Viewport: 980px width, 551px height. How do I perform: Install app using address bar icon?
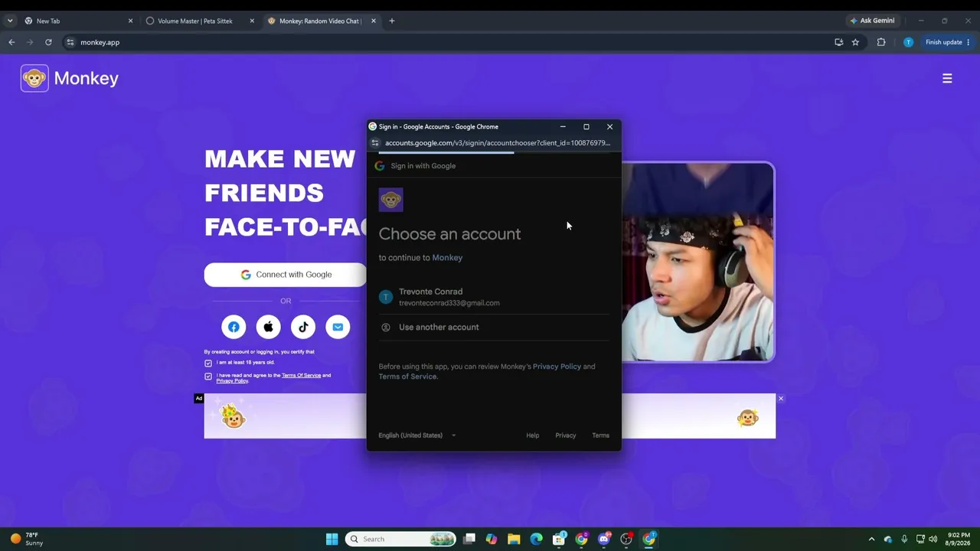[839, 42]
